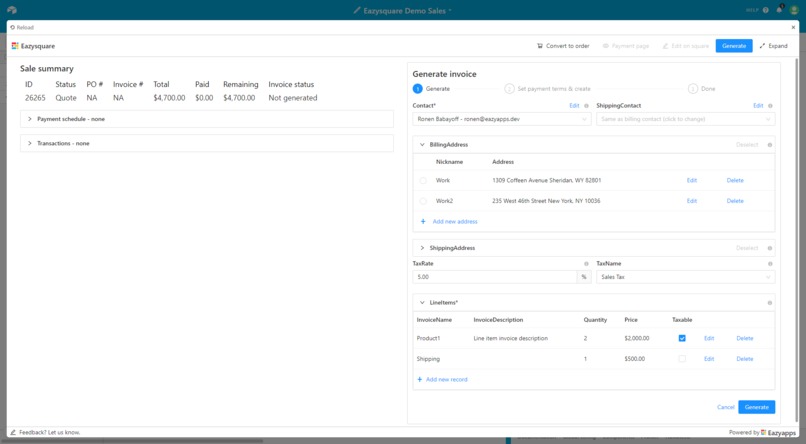
Task: Click Edit link for Contact
Action: coord(574,106)
